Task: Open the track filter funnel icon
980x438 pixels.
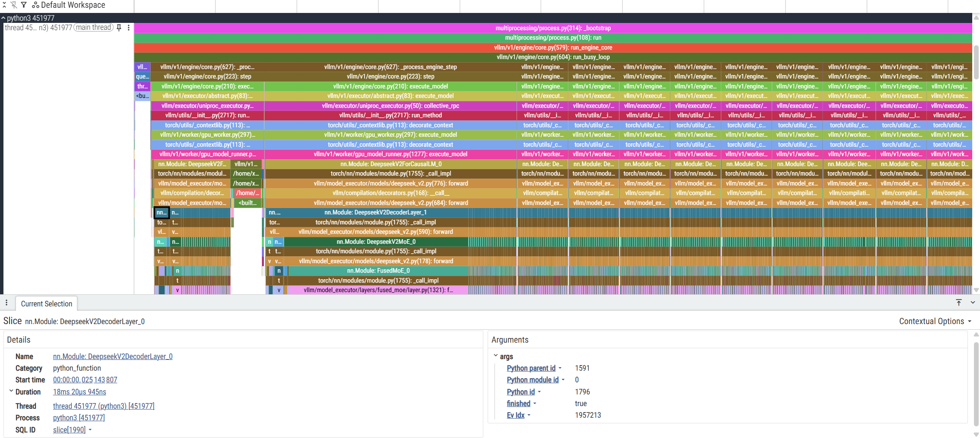Action: coord(24,5)
